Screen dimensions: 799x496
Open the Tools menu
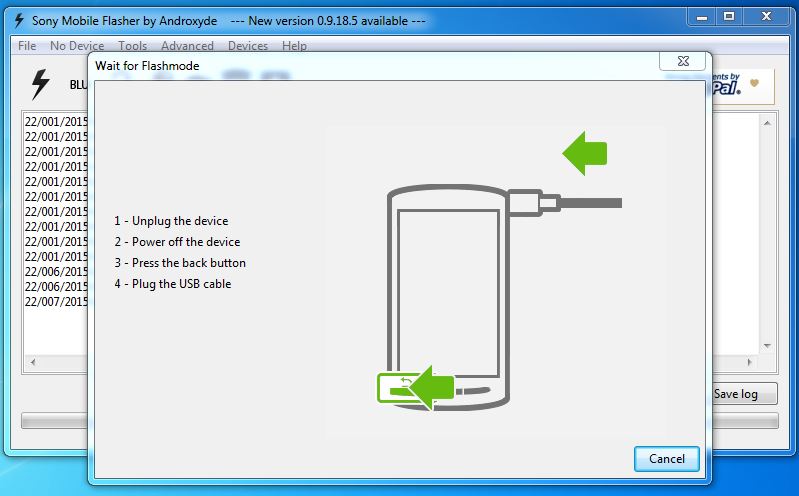pos(132,46)
